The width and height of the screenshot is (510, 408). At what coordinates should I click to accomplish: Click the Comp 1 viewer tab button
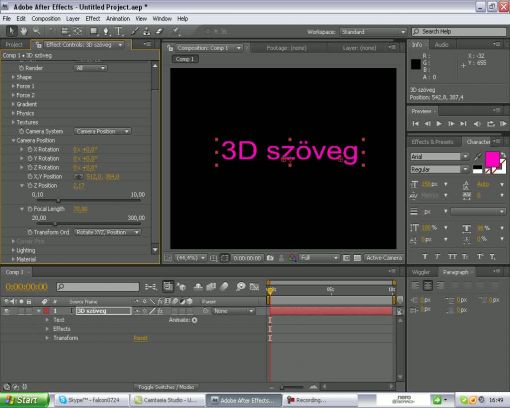[x=185, y=59]
